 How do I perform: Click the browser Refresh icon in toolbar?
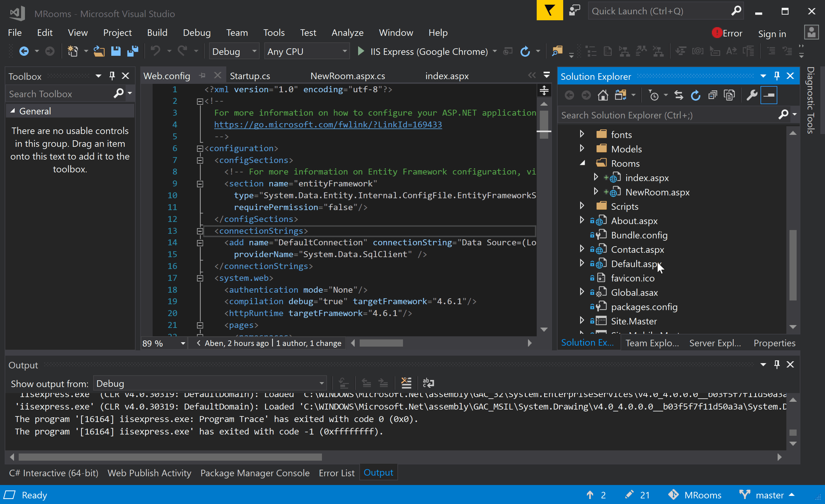525,51
